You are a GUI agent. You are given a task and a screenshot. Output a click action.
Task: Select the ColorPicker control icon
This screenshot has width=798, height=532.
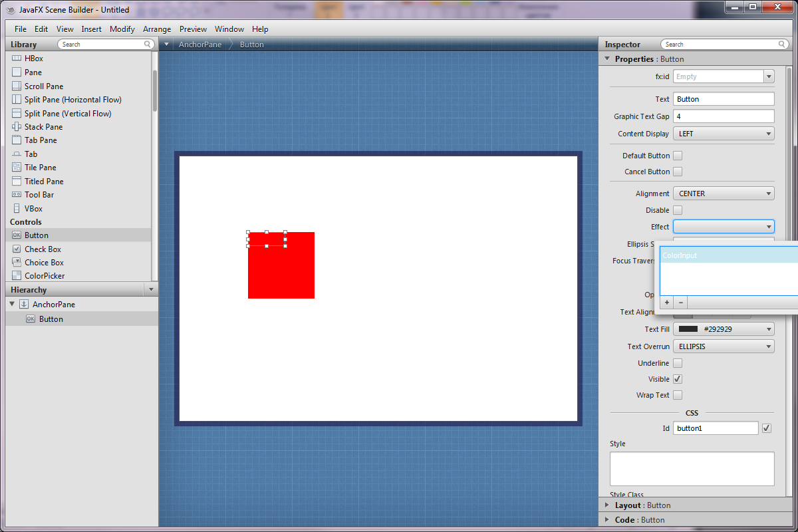pos(17,276)
